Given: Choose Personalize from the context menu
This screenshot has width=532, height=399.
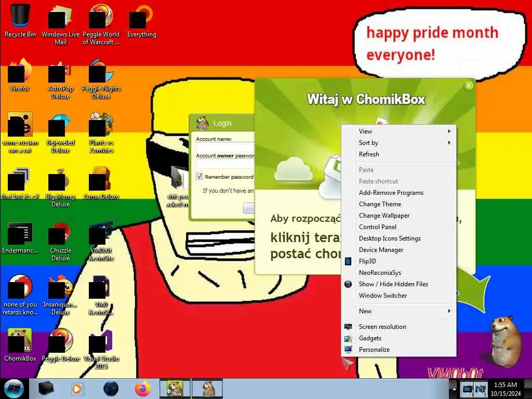Looking at the screenshot, I should [x=398, y=350].
